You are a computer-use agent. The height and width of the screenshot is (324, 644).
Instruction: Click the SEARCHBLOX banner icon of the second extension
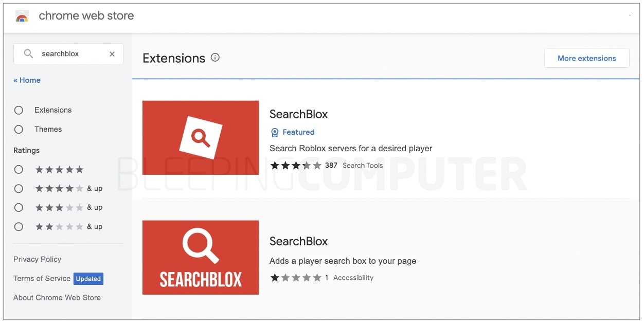201,257
